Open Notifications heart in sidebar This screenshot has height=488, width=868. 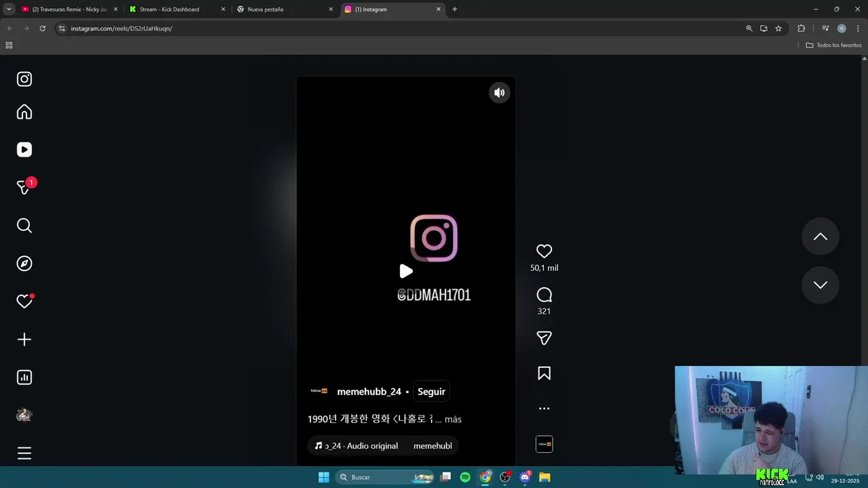tap(25, 302)
